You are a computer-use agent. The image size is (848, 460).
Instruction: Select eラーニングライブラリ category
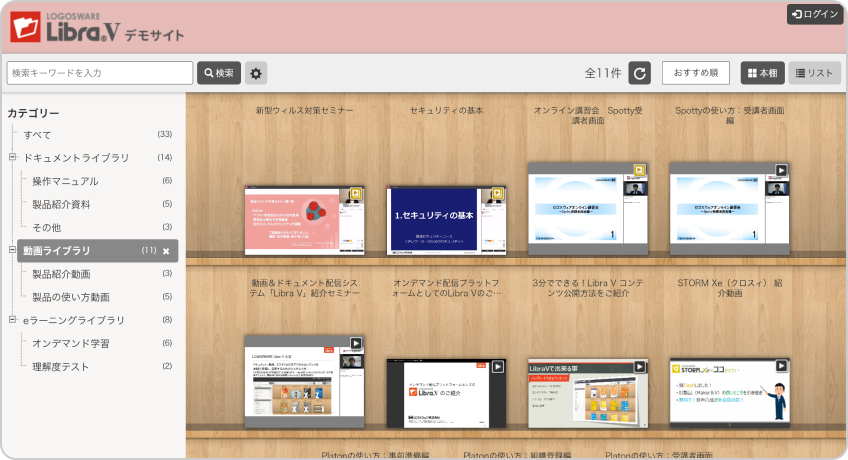(74, 321)
